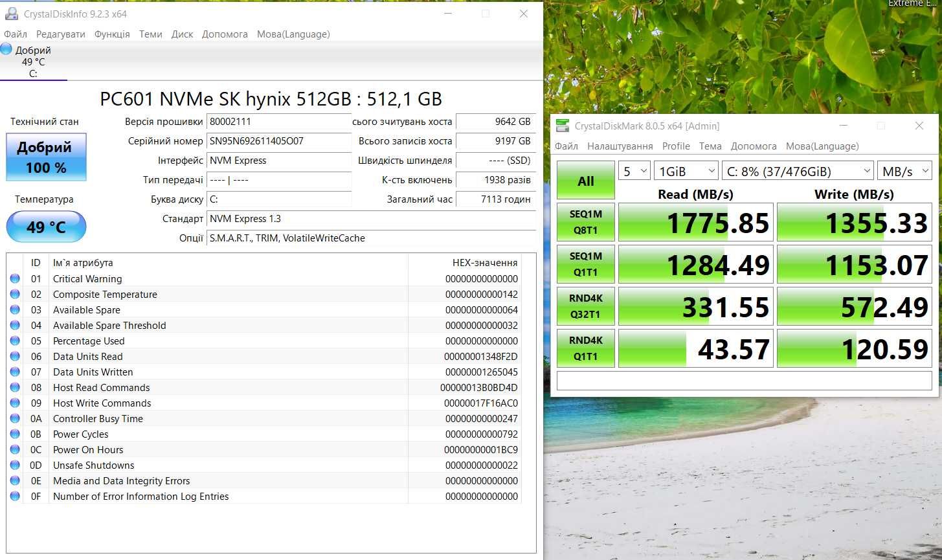Click the standard field NVM Express 1.3
Screen dimensions: 942x560
(372, 219)
